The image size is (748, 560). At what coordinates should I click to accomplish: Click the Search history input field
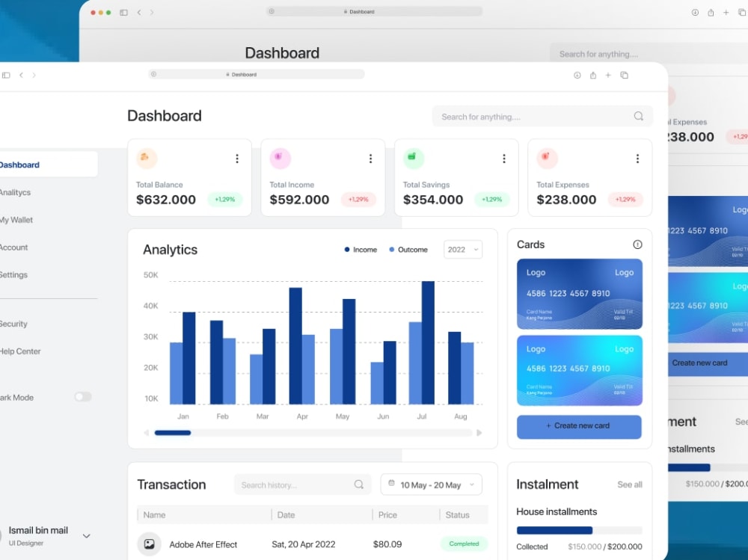(x=302, y=484)
